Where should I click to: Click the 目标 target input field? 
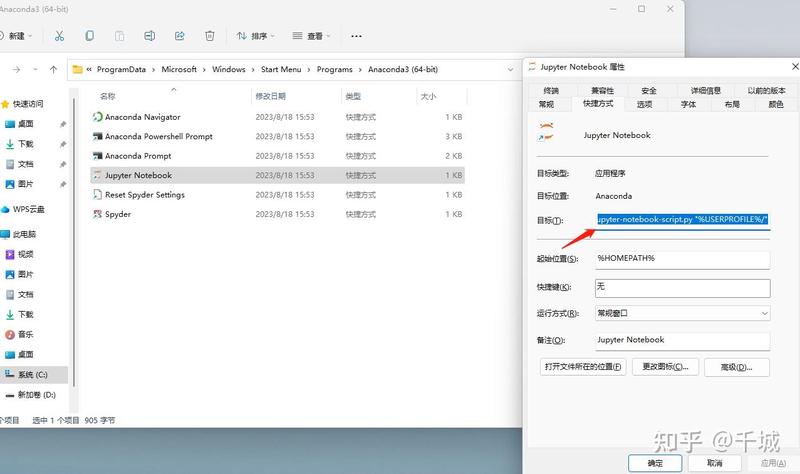pyautogui.click(x=683, y=220)
